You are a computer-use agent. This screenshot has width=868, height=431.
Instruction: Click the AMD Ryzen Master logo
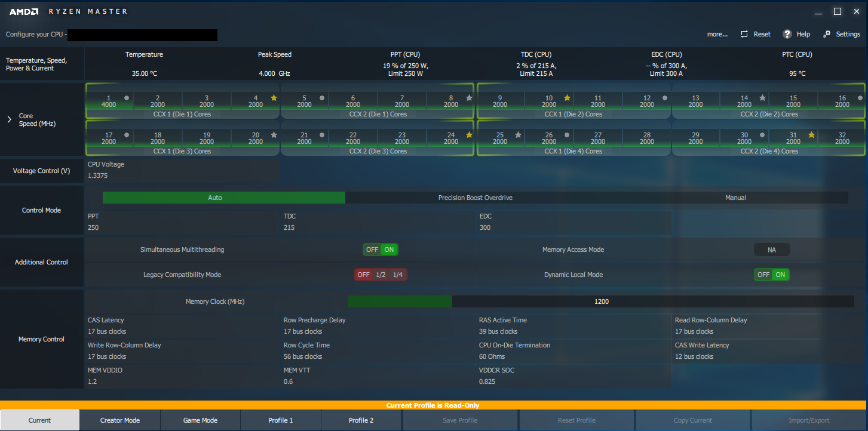click(x=69, y=11)
